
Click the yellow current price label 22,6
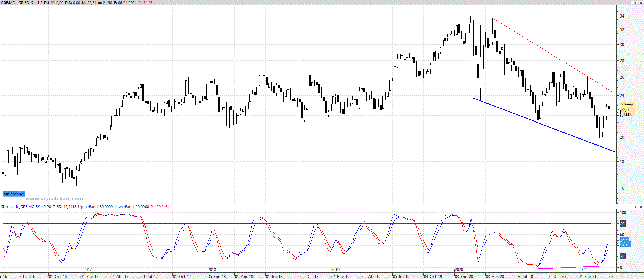pyautogui.click(x=627, y=110)
